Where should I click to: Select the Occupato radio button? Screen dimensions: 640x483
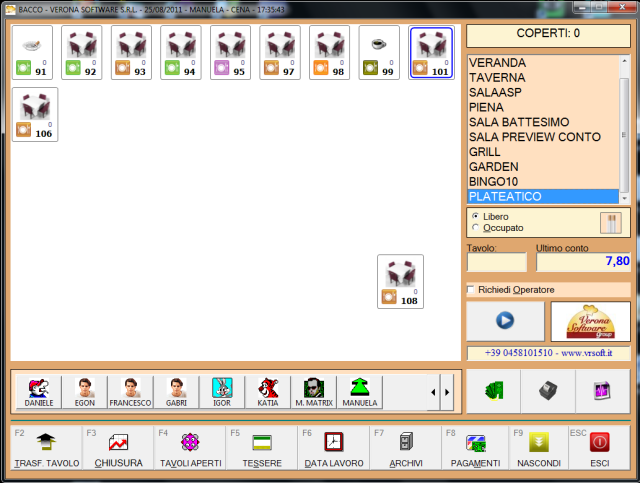pos(476,227)
